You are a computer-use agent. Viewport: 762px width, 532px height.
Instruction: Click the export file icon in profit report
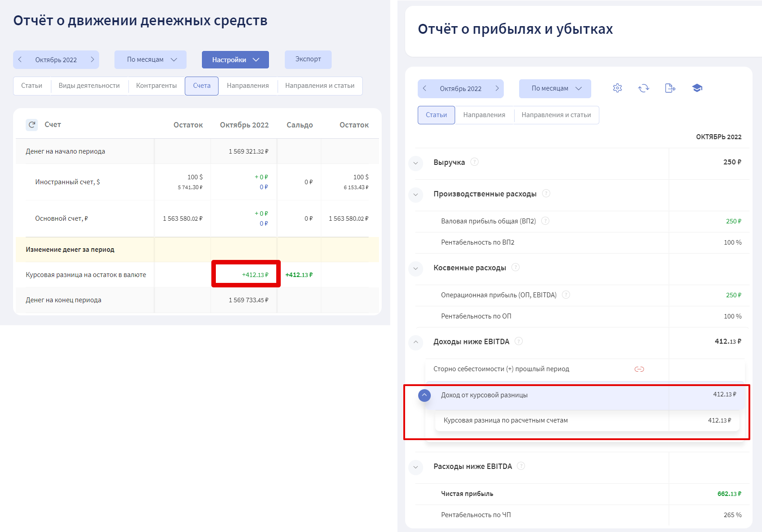pos(670,88)
